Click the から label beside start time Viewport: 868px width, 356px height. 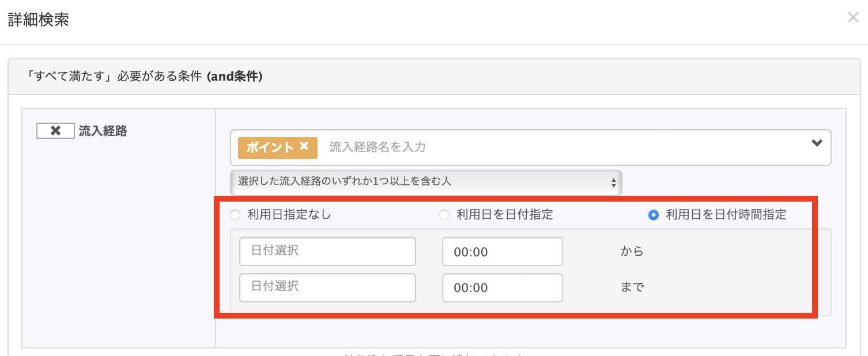(632, 252)
